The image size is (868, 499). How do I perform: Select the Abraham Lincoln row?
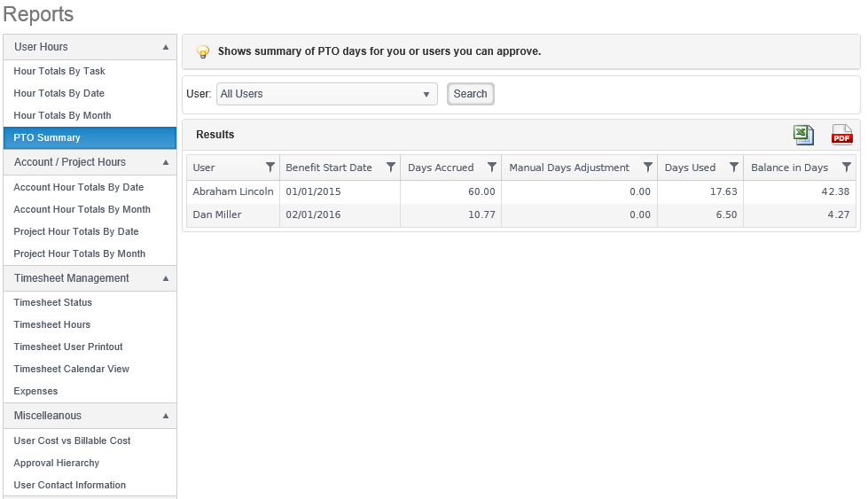521,191
